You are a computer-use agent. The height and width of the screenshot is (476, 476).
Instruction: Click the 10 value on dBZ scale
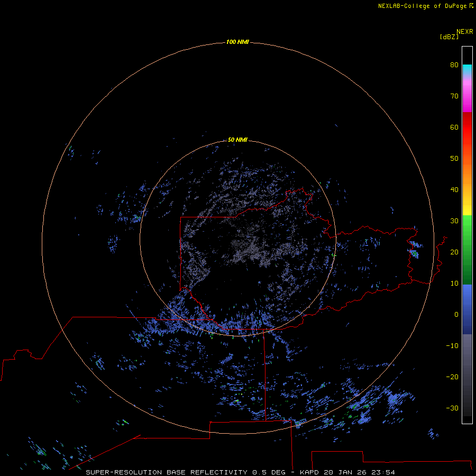tap(454, 283)
